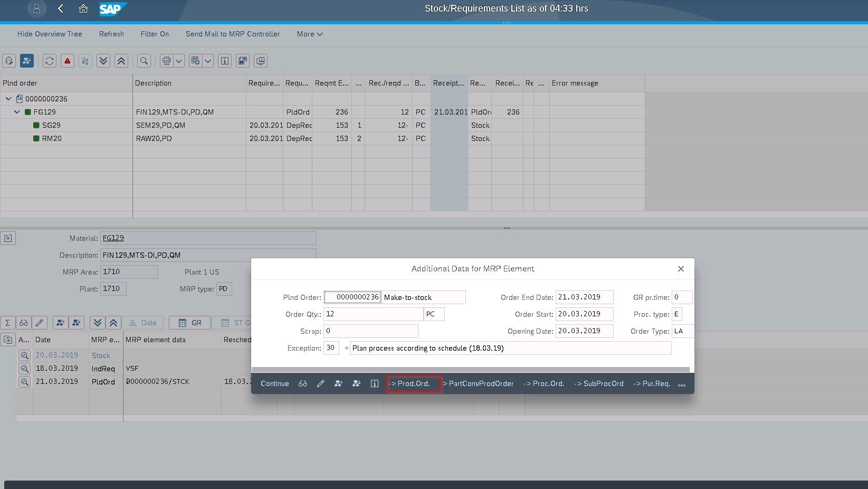Click the book/display documentation icon

tap(261, 61)
